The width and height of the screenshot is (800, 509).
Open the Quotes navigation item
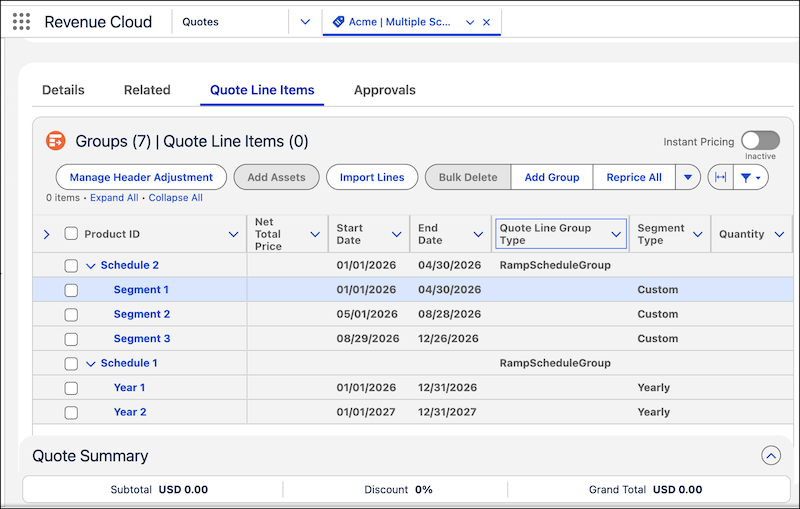pyautogui.click(x=201, y=22)
